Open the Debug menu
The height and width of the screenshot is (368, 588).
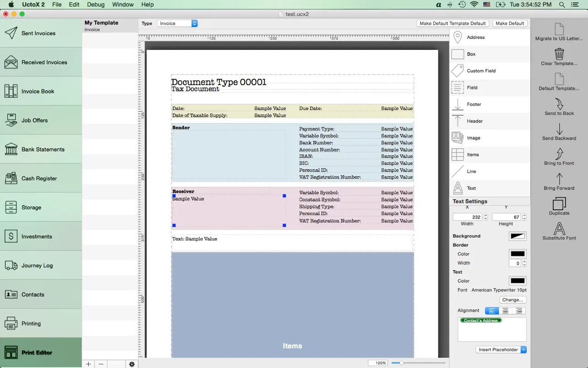click(96, 5)
